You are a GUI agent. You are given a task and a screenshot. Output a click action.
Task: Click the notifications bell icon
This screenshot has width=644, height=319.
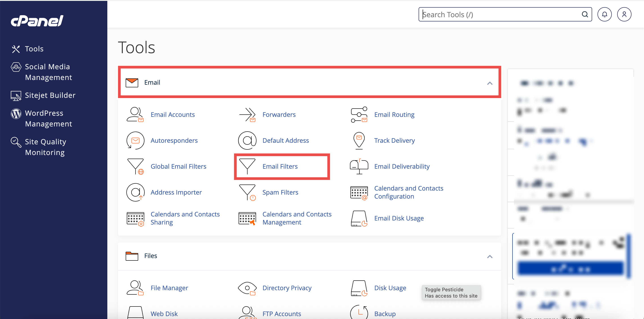pos(604,15)
